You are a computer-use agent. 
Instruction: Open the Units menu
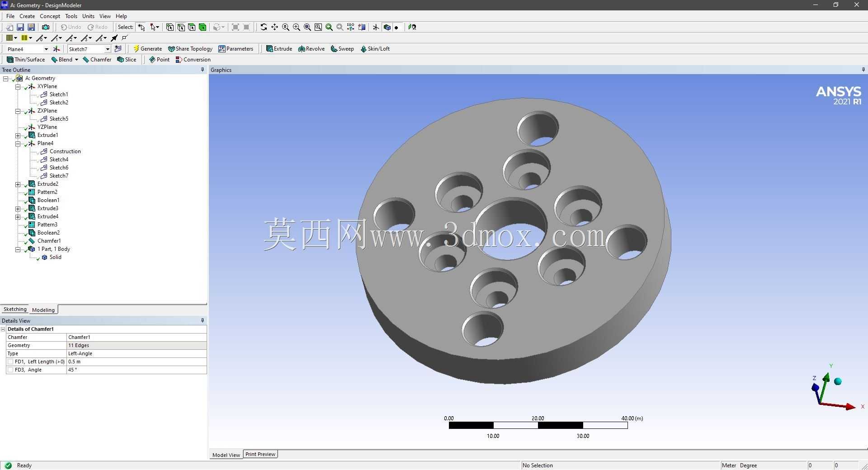click(88, 16)
